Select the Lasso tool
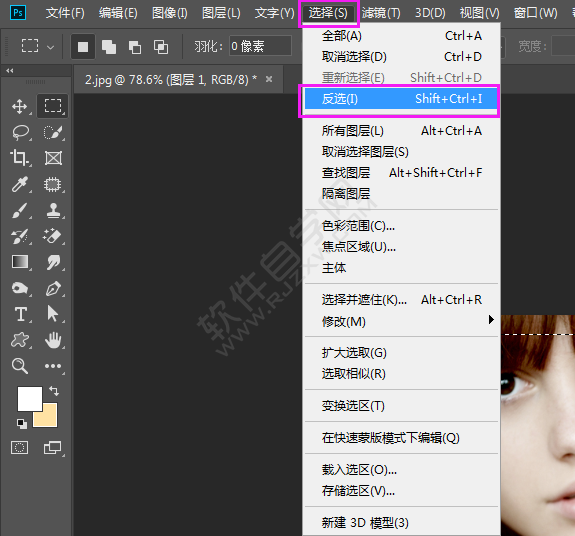This screenshot has height=536, width=575. pos(20,133)
